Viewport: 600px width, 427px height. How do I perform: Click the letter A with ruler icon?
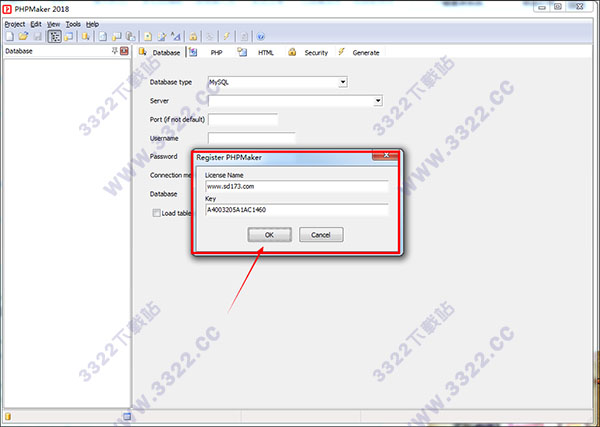point(176,36)
